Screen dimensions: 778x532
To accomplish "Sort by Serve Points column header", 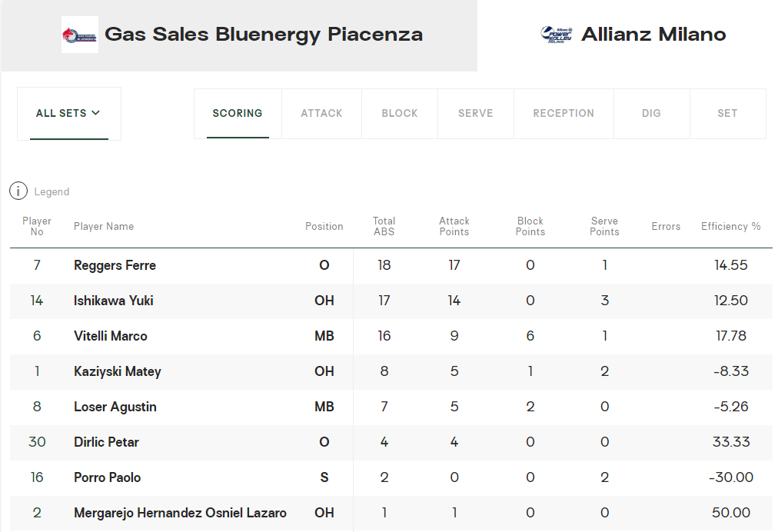I will [x=604, y=226].
